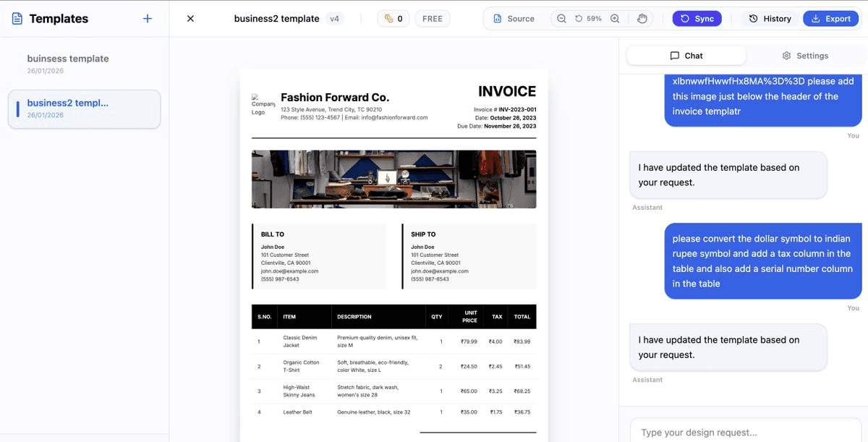Open the Source code view
This screenshot has width=868, height=442.
[x=514, y=19]
